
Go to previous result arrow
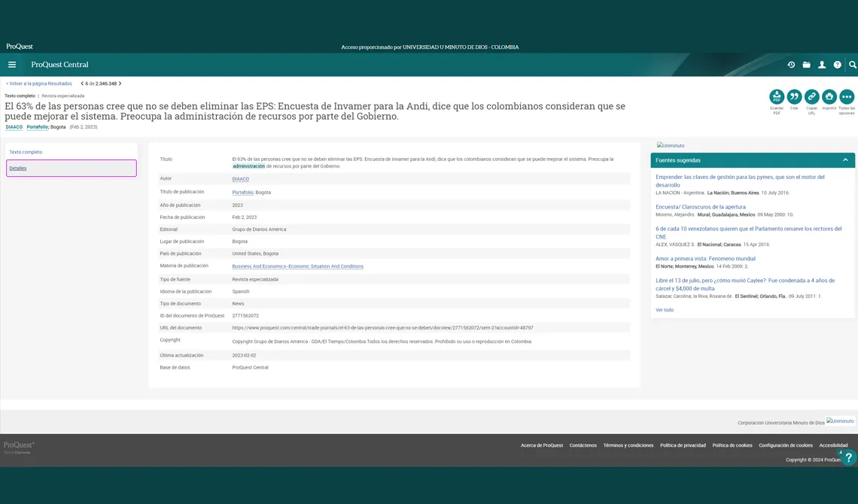82,83
